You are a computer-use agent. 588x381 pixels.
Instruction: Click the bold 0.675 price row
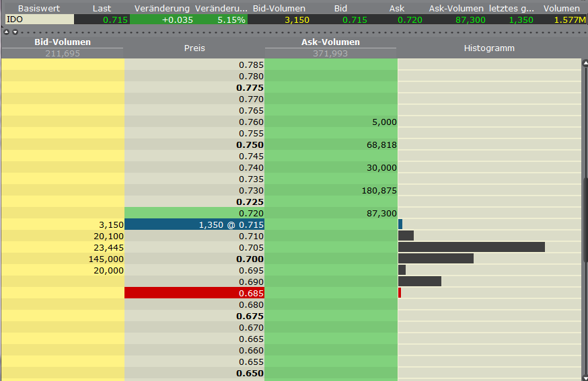tap(194, 316)
